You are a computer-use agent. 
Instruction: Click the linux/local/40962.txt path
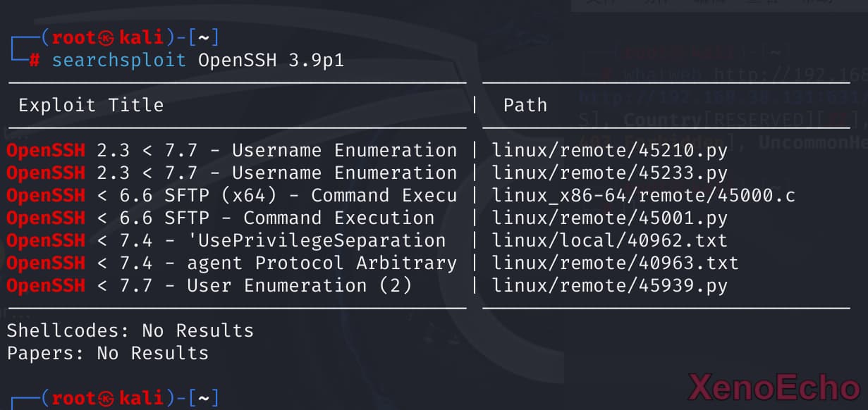[609, 240]
